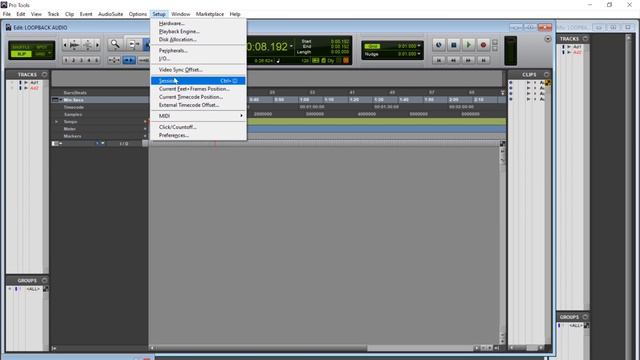Select the Trim tool in toolbar
The height and width of the screenshot is (360, 640).
[133, 44]
